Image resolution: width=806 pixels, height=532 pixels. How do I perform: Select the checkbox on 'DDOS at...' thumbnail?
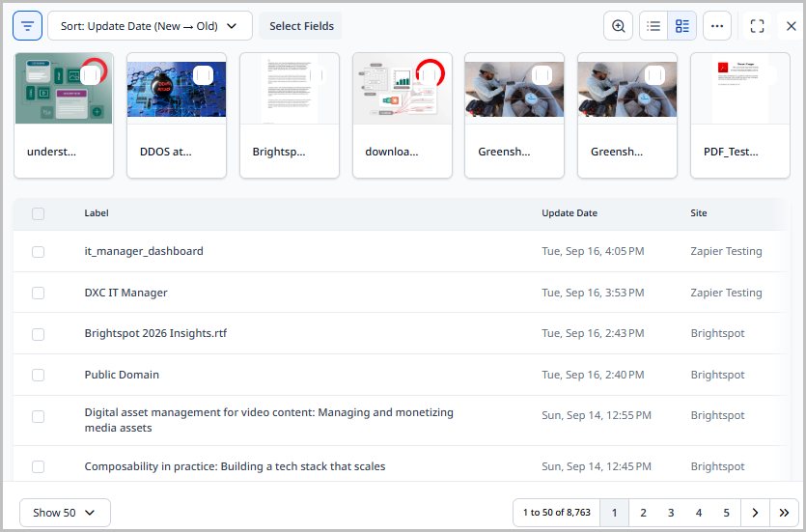tap(203, 75)
